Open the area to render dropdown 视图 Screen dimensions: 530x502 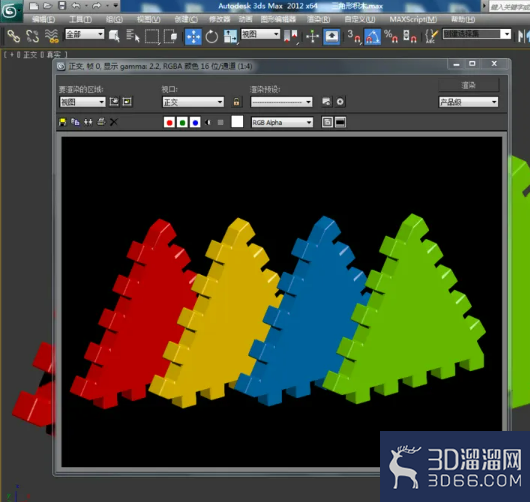tap(82, 102)
